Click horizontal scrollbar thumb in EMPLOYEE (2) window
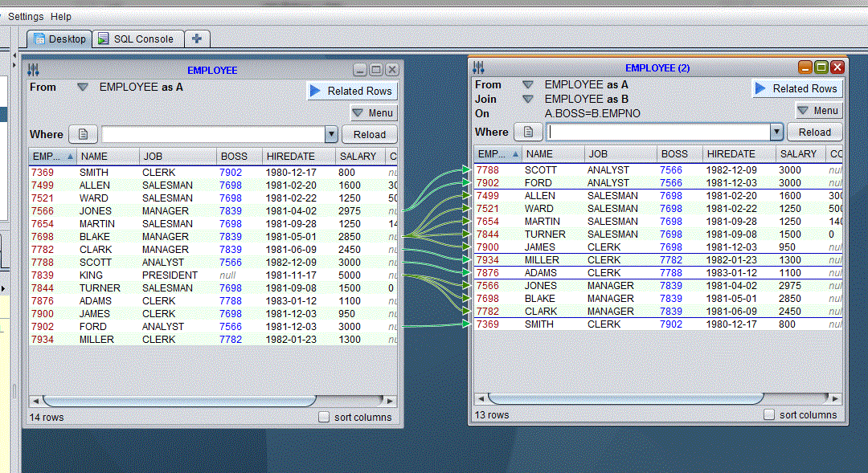Screen dimensions: 868x473 (x=625, y=398)
